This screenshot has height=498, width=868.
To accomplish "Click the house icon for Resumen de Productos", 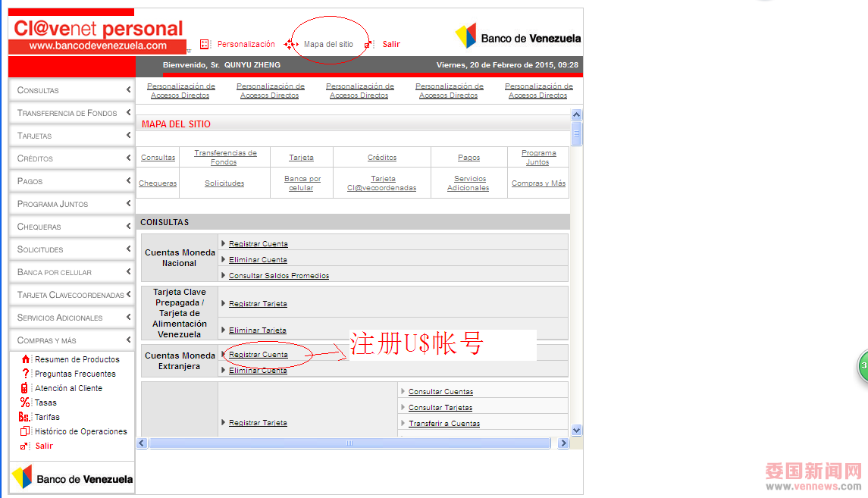I will [x=26, y=359].
